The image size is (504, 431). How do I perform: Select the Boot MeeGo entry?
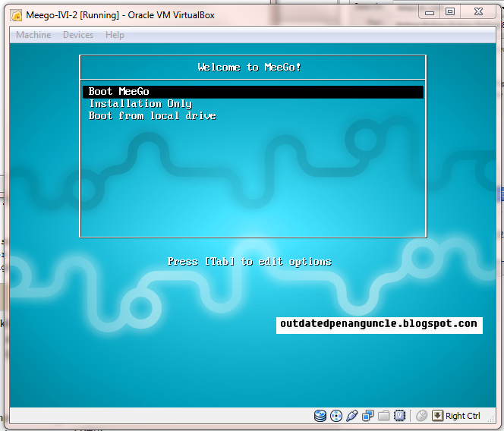click(x=253, y=92)
